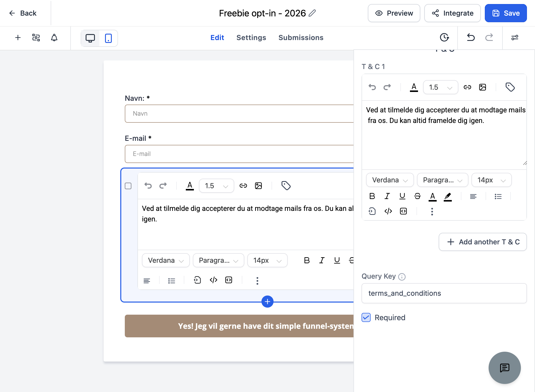This screenshot has height=392, width=535.
Task: Switch to desktop preview mode
Action: [x=90, y=38]
